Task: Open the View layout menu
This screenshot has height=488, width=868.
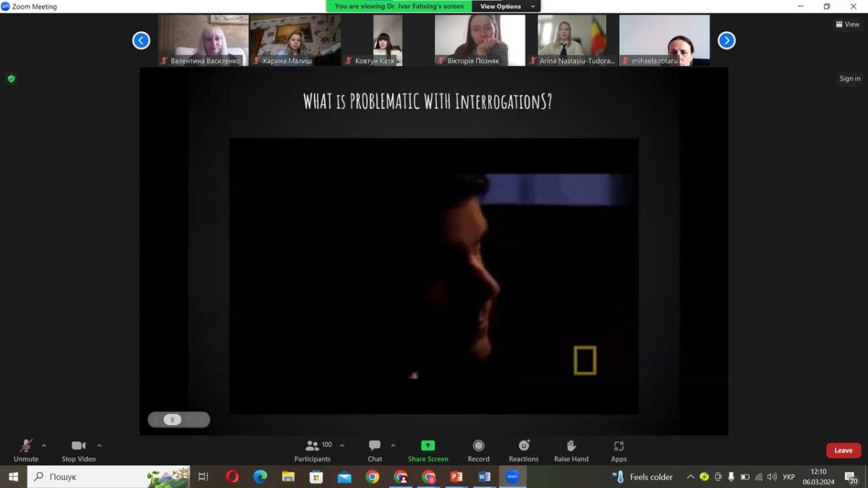Action: point(848,24)
